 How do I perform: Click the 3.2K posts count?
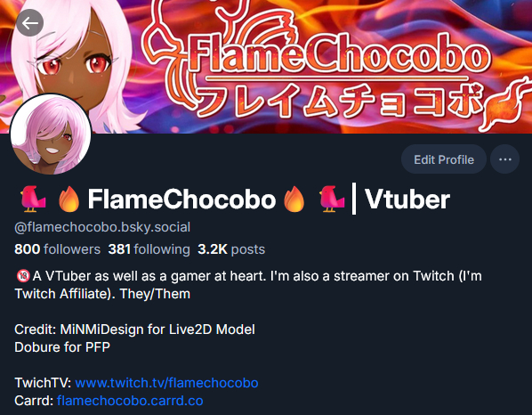(231, 249)
